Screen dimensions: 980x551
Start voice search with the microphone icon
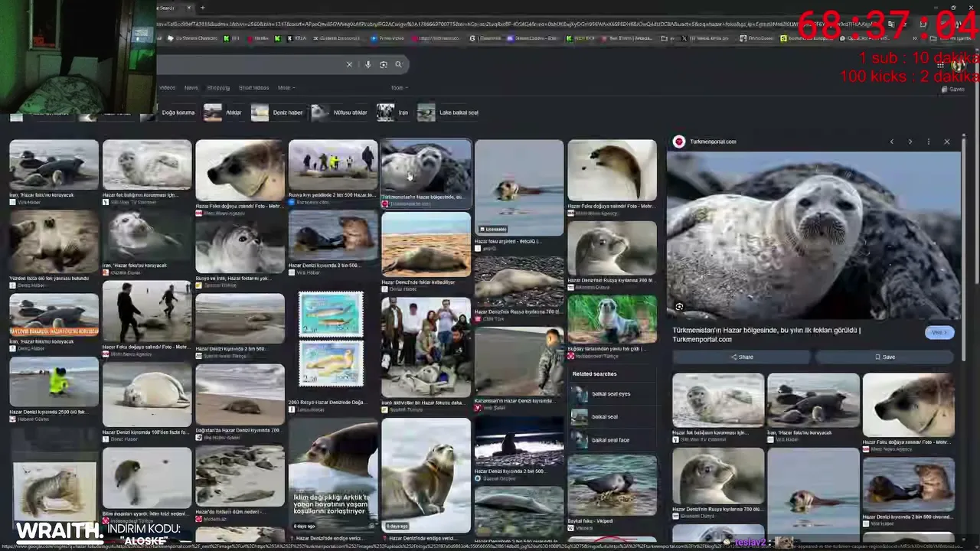pos(367,64)
